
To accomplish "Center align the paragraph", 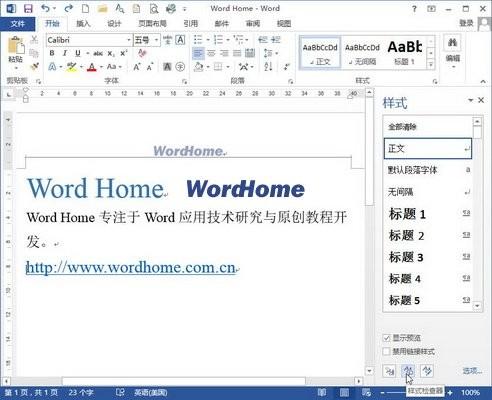I will [x=211, y=53].
